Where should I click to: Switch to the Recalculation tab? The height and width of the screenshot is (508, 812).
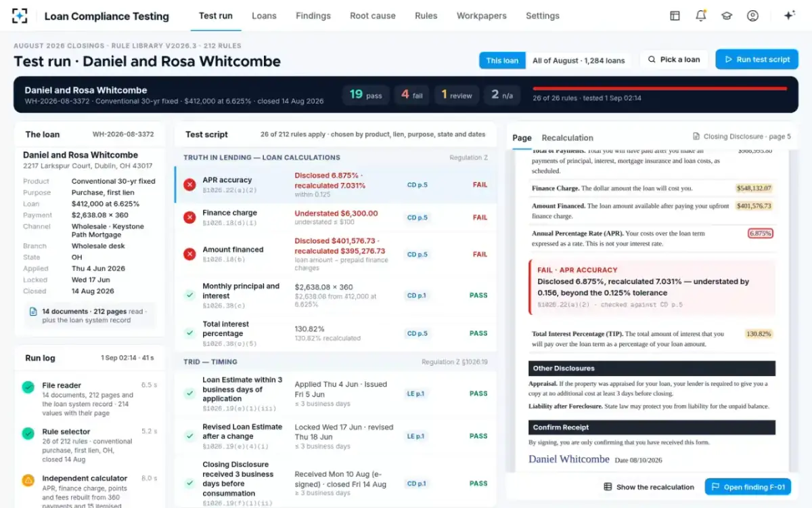567,137
